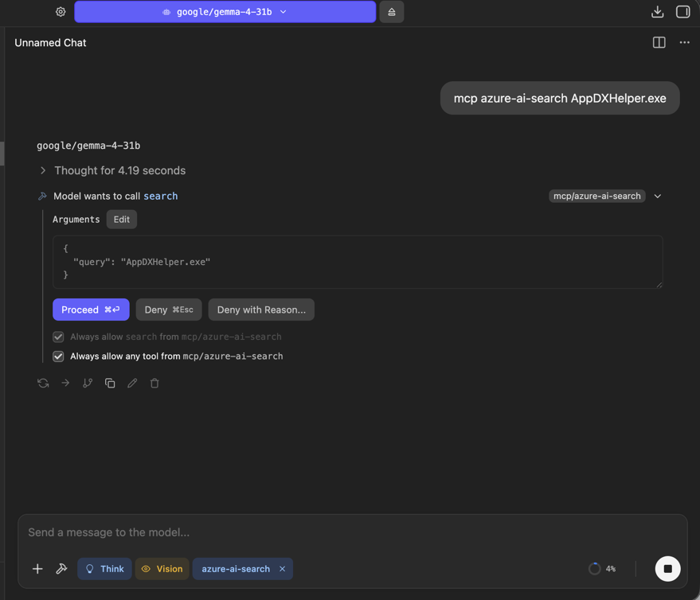The height and width of the screenshot is (600, 700).
Task: Click the download icon in top bar
Action: tap(657, 12)
